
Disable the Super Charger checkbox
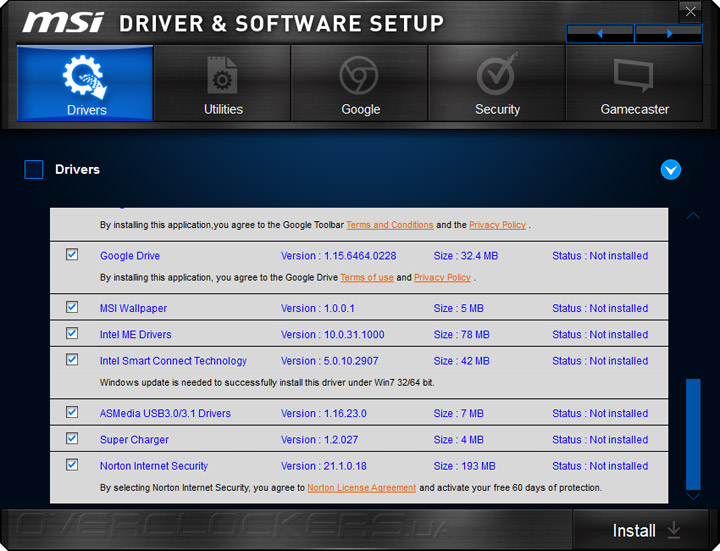[x=72, y=439]
